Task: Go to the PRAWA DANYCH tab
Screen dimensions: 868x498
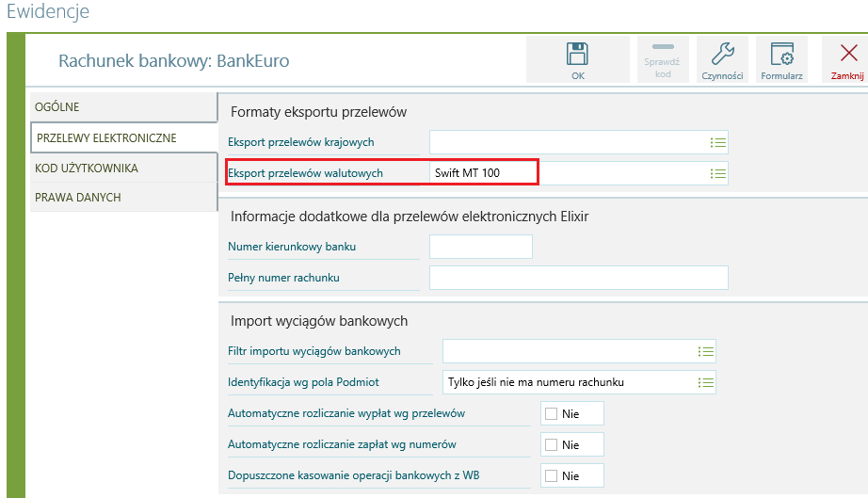Action: 123,197
